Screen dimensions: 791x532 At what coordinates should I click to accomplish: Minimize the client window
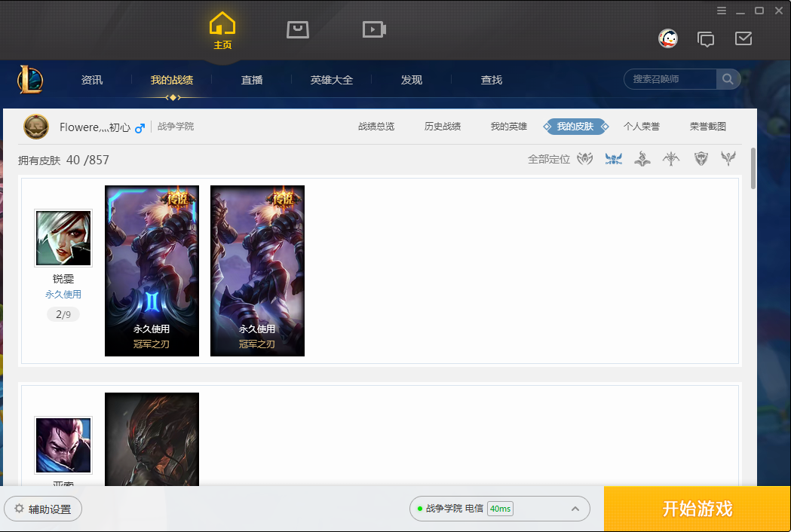740,11
